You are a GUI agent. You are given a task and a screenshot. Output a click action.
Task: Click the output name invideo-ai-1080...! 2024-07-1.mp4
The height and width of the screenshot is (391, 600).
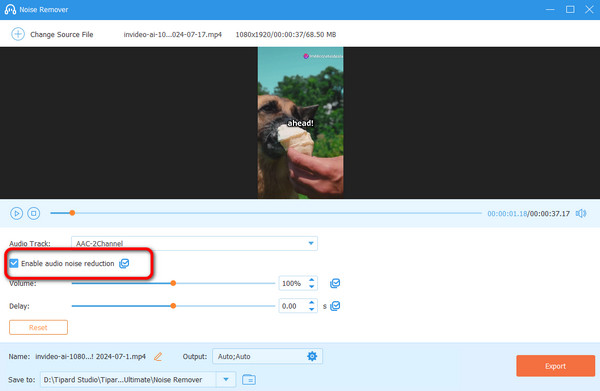pyautogui.click(x=90, y=357)
